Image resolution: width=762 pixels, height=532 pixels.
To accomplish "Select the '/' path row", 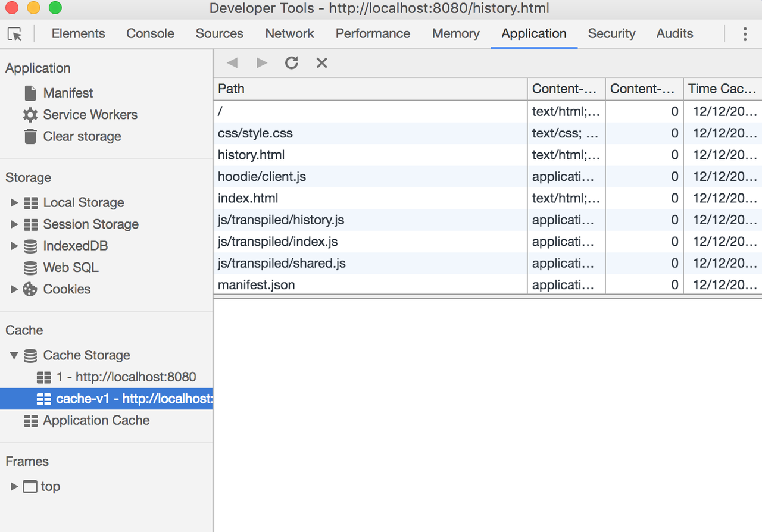I will (x=488, y=111).
